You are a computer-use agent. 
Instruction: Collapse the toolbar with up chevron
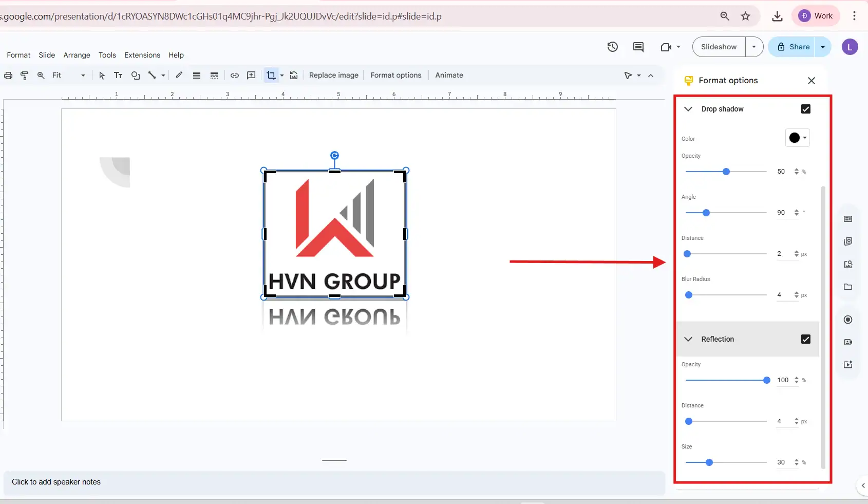[651, 76]
